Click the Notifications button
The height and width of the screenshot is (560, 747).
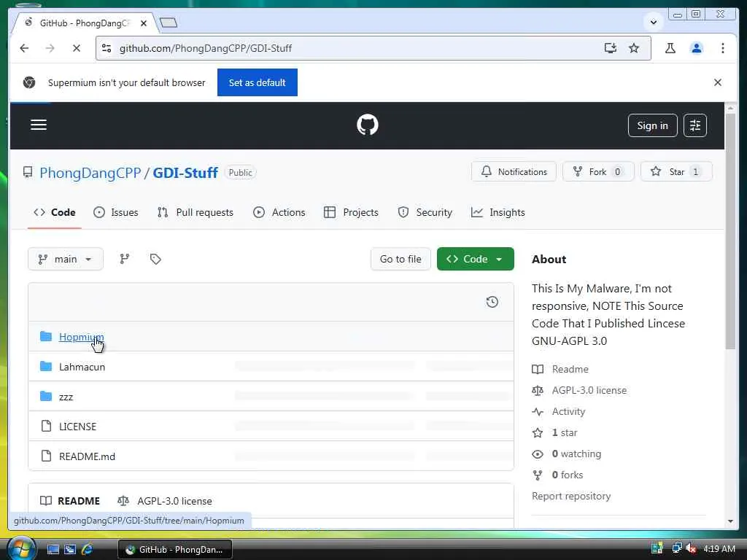point(514,171)
